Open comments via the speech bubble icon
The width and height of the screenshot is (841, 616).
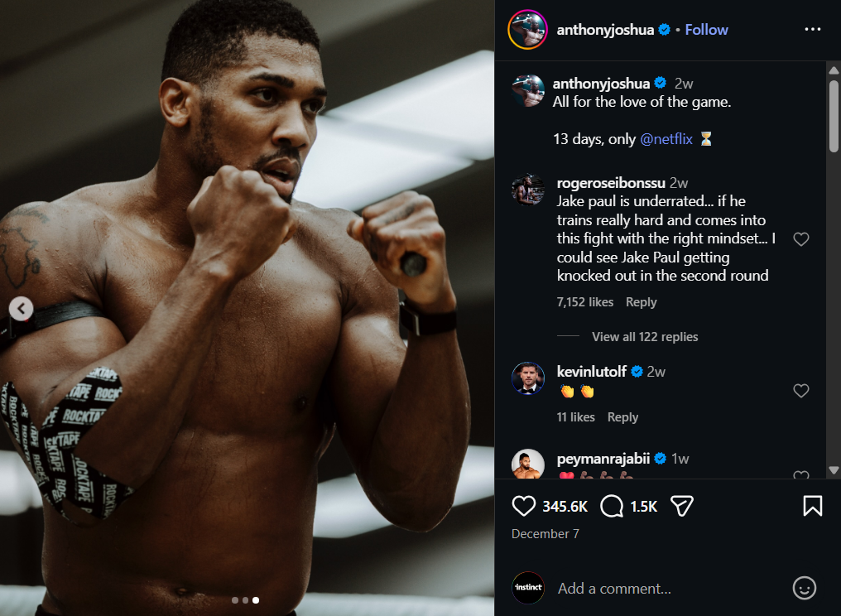tap(612, 506)
